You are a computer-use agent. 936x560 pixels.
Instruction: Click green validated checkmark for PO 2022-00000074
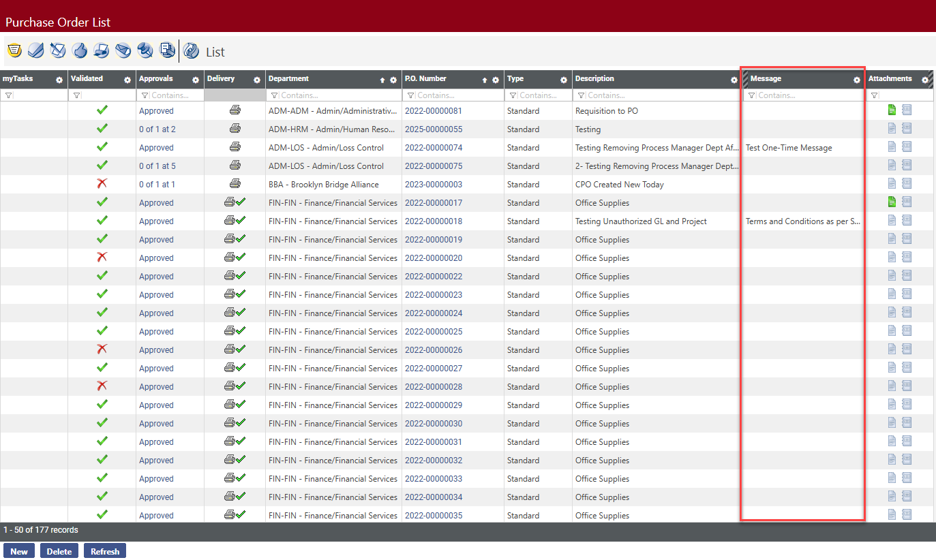click(x=102, y=146)
